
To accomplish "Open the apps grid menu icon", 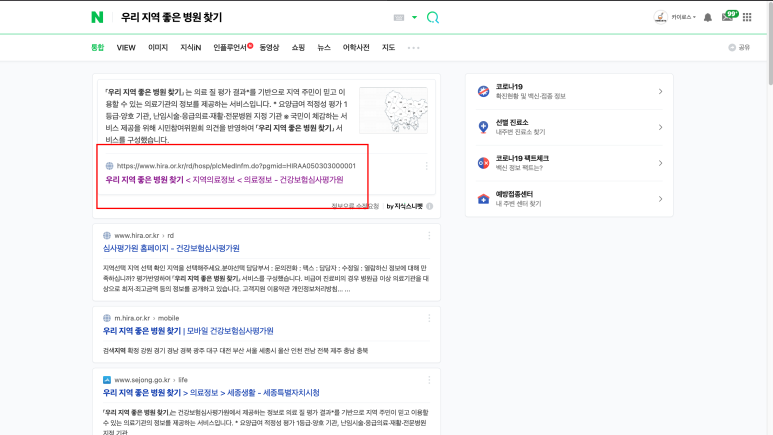I will [x=747, y=17].
